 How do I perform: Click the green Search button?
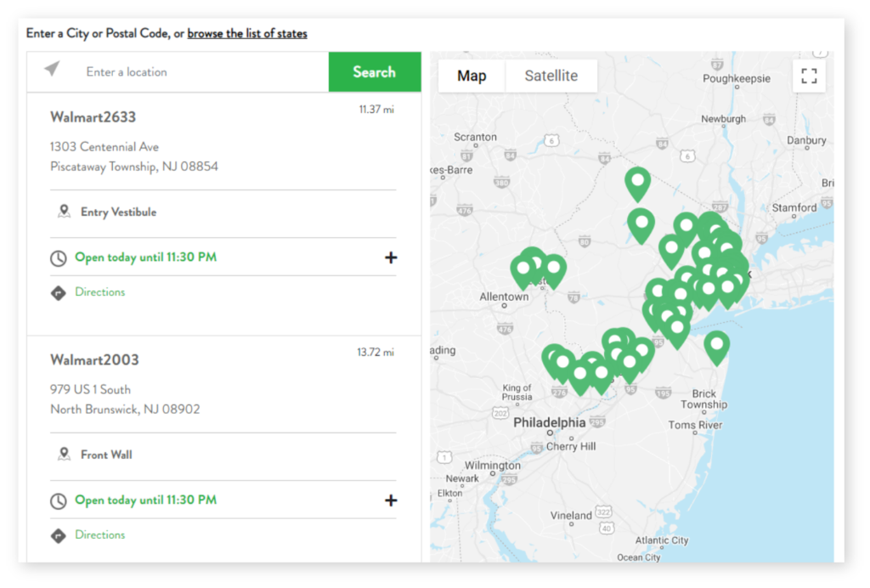[x=375, y=72]
